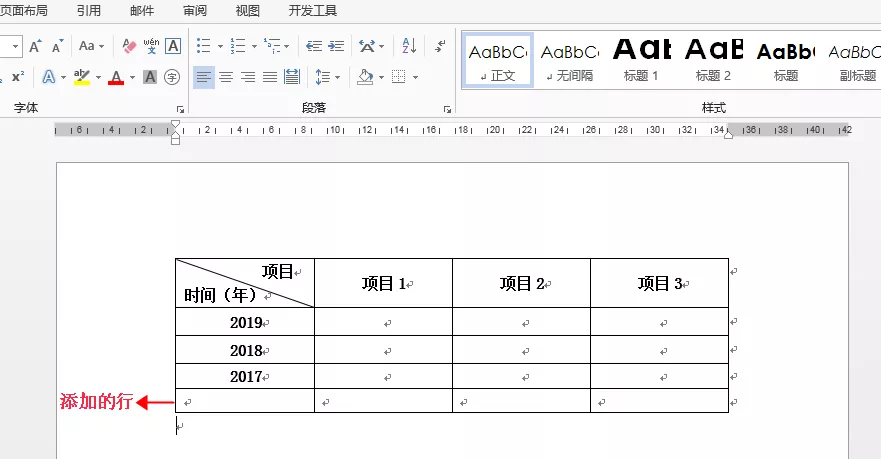
Task: Open the Shading color dropdown arrow
Action: point(381,78)
